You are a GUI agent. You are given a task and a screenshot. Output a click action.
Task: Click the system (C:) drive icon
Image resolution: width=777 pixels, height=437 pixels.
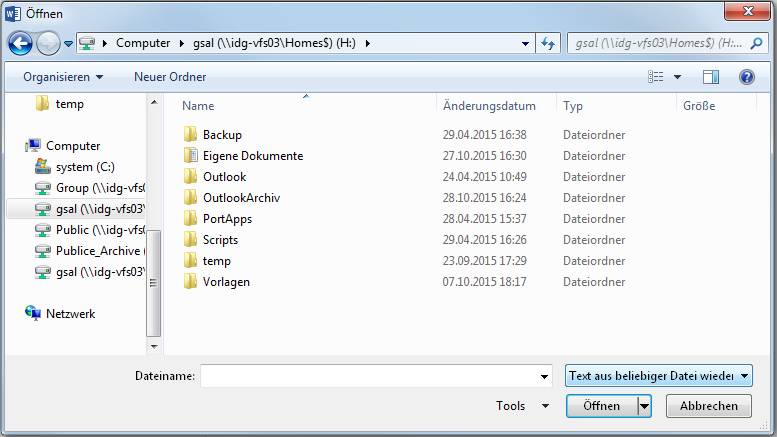(x=43, y=167)
